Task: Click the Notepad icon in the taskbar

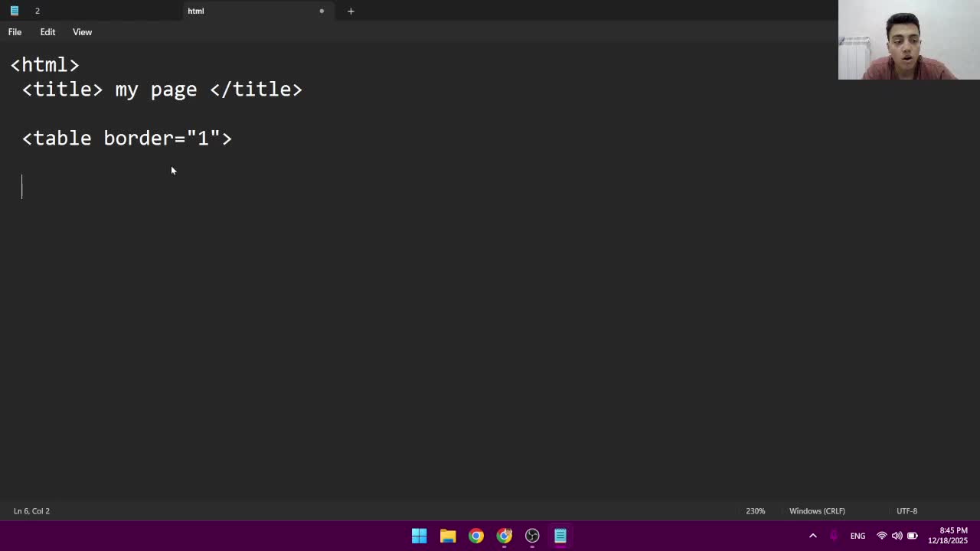Action: pos(560,536)
